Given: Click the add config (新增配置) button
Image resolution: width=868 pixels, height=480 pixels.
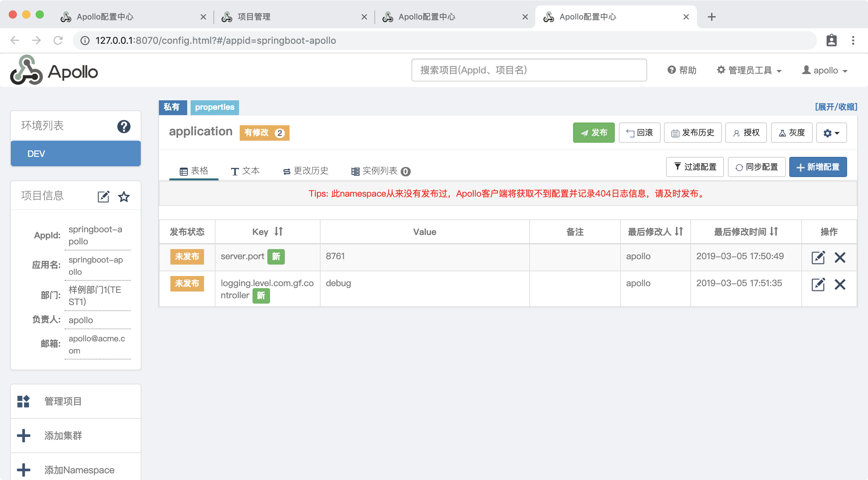Looking at the screenshot, I should tap(817, 167).
